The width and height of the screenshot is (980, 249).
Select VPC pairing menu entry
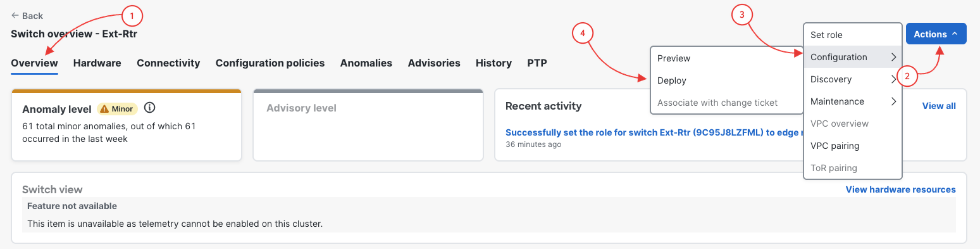852,146
